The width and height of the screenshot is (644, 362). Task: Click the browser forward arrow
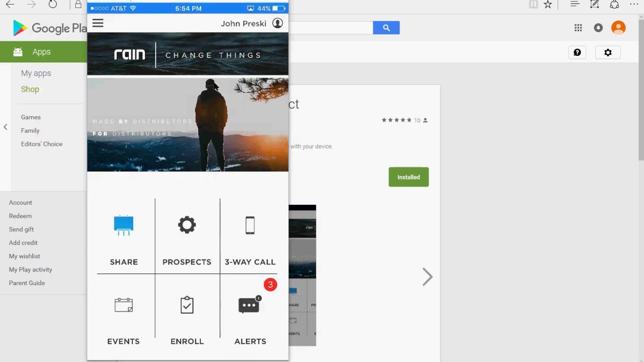point(31,5)
